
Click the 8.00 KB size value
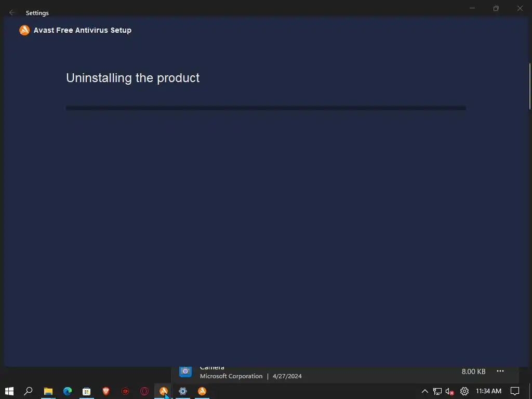473,371
